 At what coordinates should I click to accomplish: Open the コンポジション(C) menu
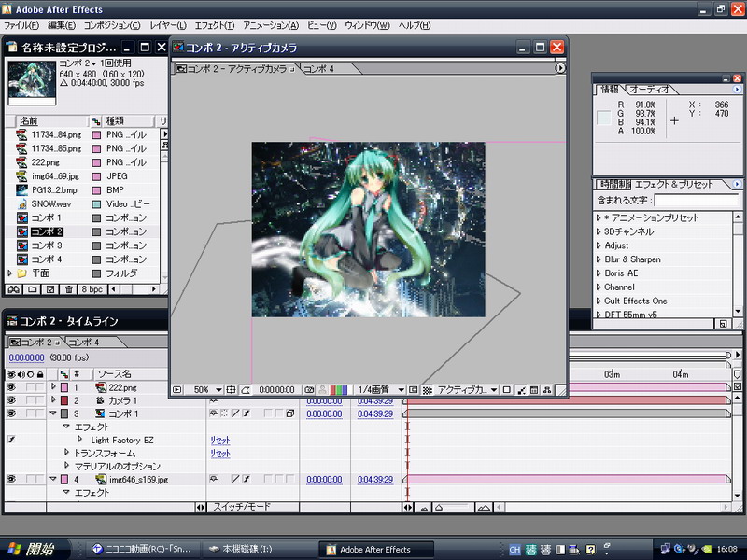pyautogui.click(x=112, y=25)
